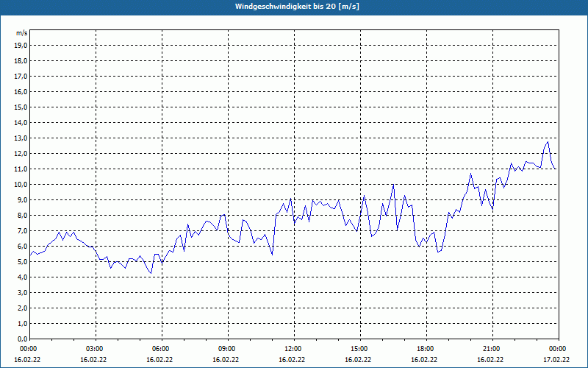The height and width of the screenshot is (368, 588).
Task: Select the 15:00 time label
Action: point(360,349)
